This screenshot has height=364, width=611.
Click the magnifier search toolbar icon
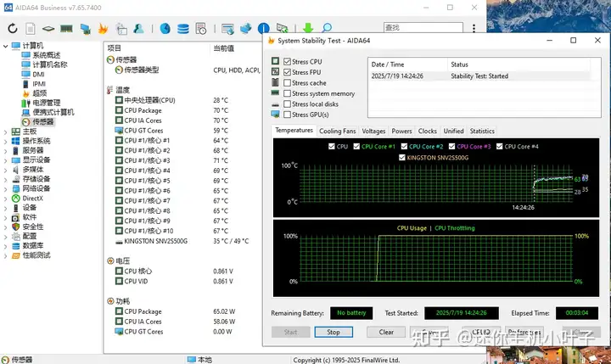(327, 28)
